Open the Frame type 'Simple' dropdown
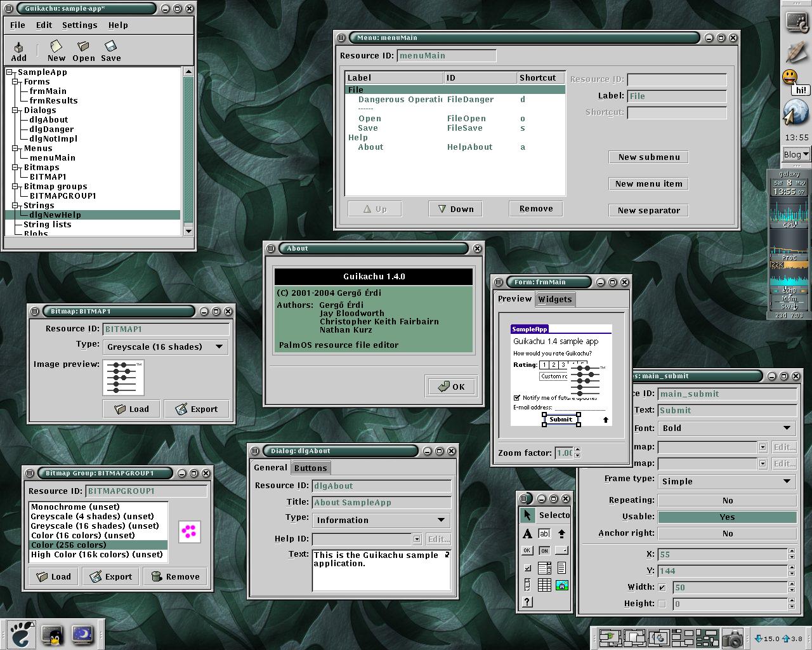The height and width of the screenshot is (650, 812). click(x=727, y=481)
